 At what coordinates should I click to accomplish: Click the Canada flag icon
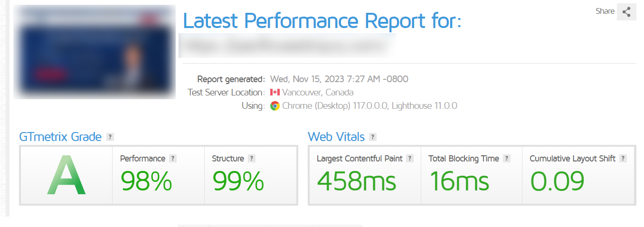[275, 92]
